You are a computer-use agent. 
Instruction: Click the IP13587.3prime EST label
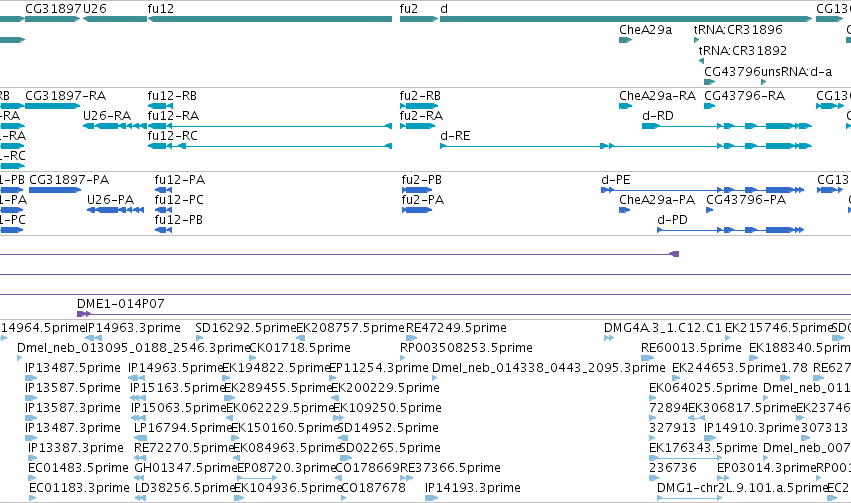pos(73,409)
